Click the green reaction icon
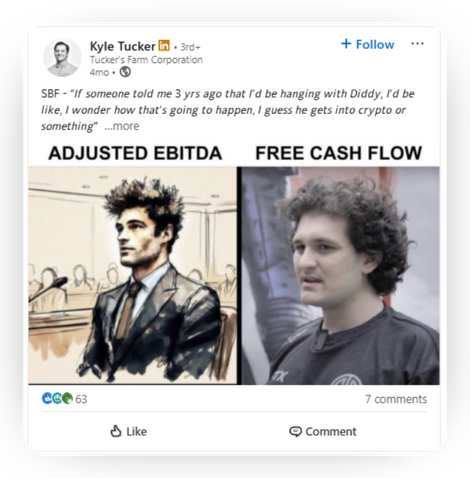Image resolution: width=470 pixels, height=478 pixels. [x=67, y=398]
